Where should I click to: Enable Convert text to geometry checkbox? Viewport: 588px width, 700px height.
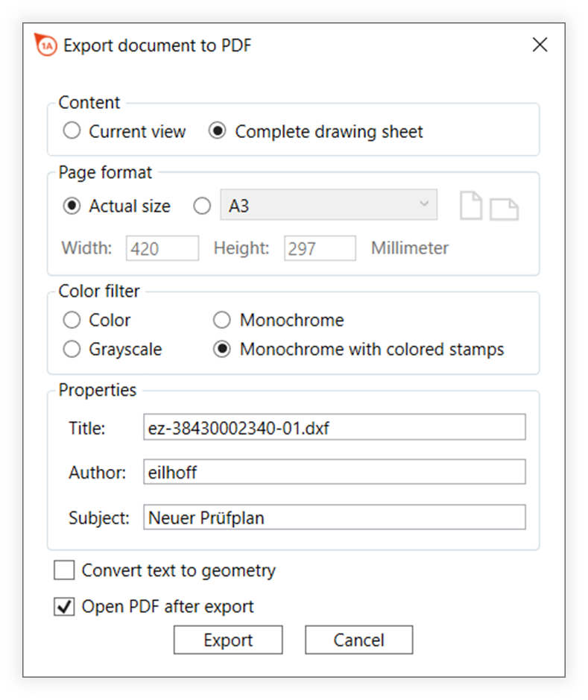[x=65, y=571]
